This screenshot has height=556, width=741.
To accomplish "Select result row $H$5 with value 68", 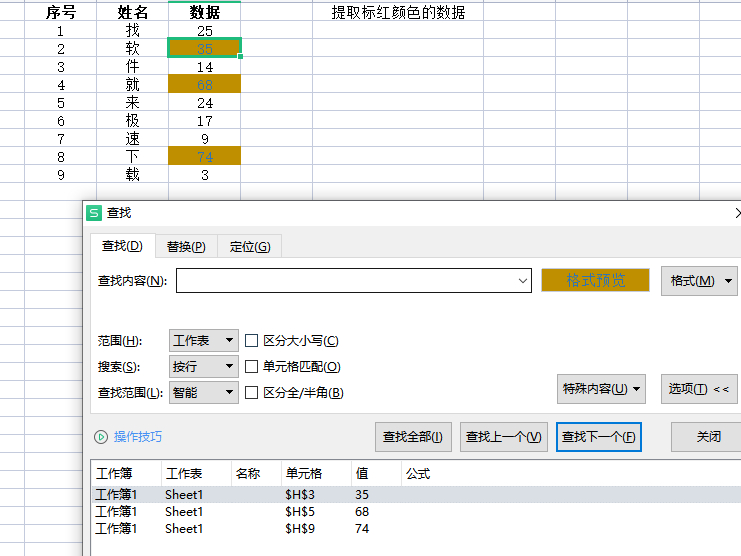I will click(416, 512).
